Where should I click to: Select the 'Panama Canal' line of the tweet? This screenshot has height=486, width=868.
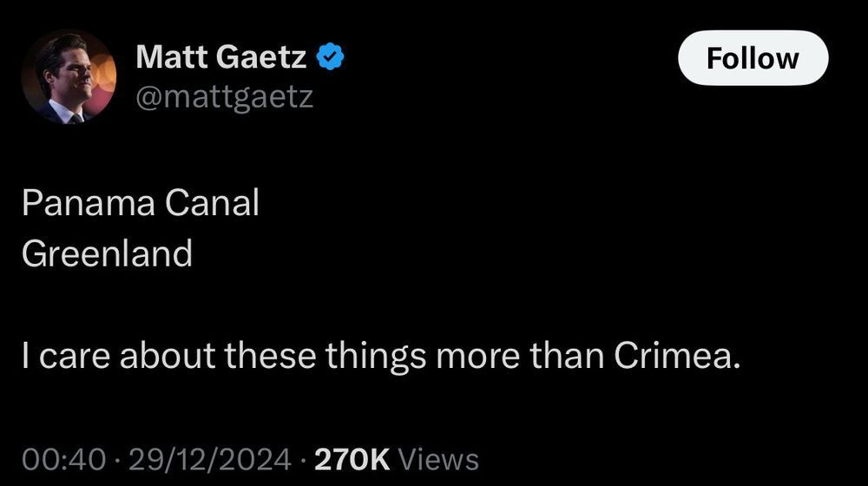coord(141,202)
